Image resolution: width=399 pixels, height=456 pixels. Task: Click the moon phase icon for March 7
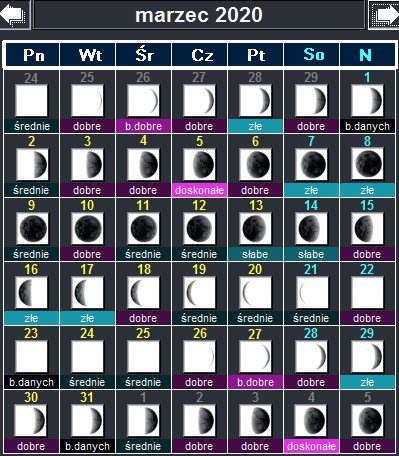click(311, 164)
